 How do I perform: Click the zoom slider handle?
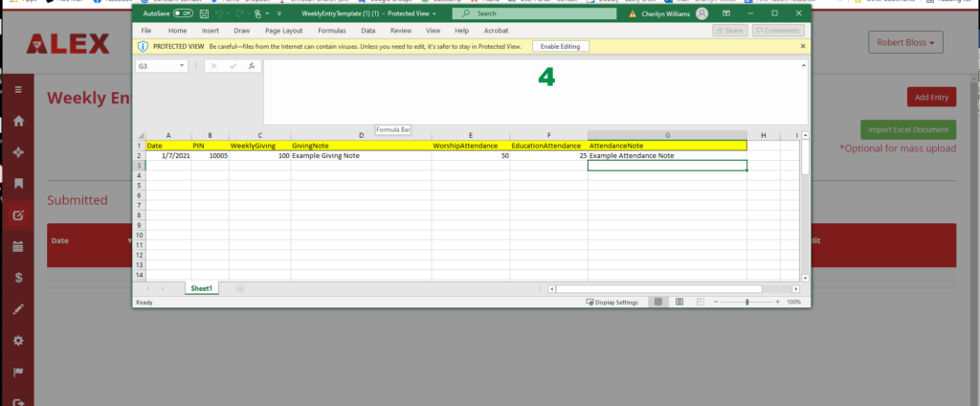coord(747,303)
